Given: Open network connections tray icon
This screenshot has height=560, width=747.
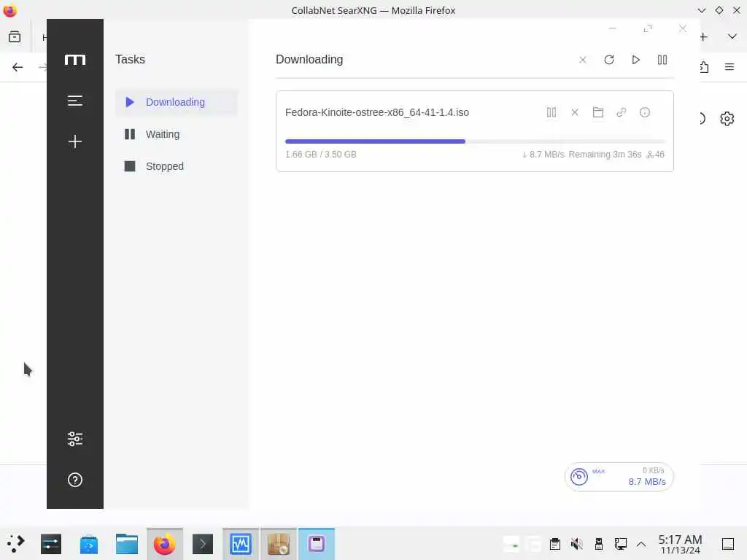Looking at the screenshot, I should pyautogui.click(x=620, y=544).
